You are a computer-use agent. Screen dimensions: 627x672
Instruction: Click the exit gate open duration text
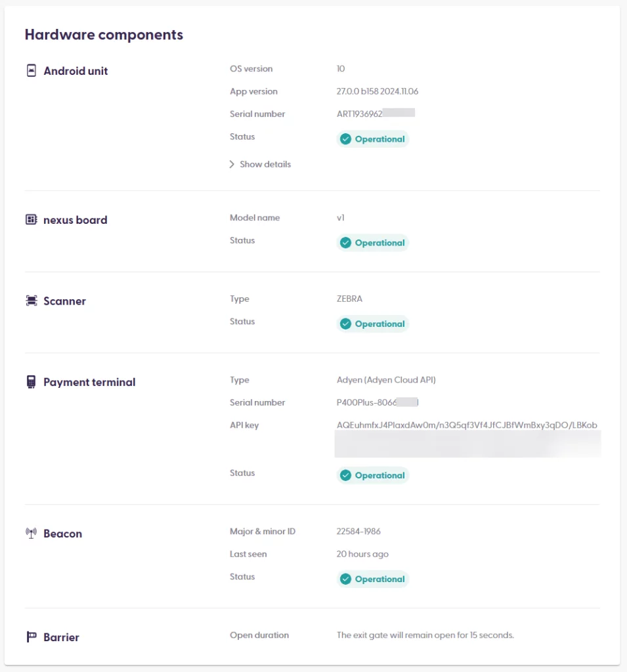tap(425, 635)
